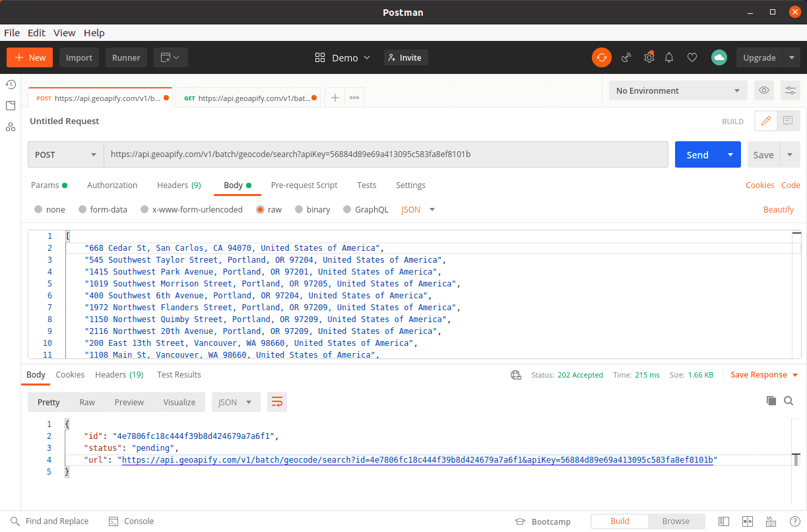Screen dimensions: 807x532
Task: Switch to Build mode toggle
Action: [620, 521]
